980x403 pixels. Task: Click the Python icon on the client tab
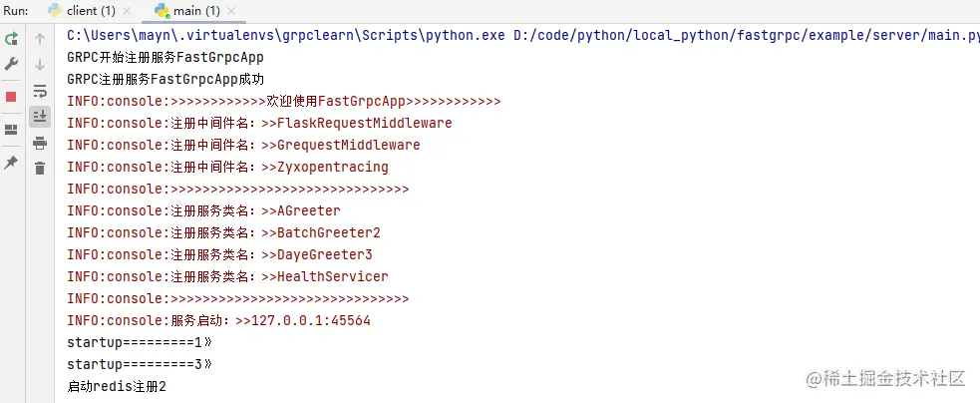(x=56, y=11)
